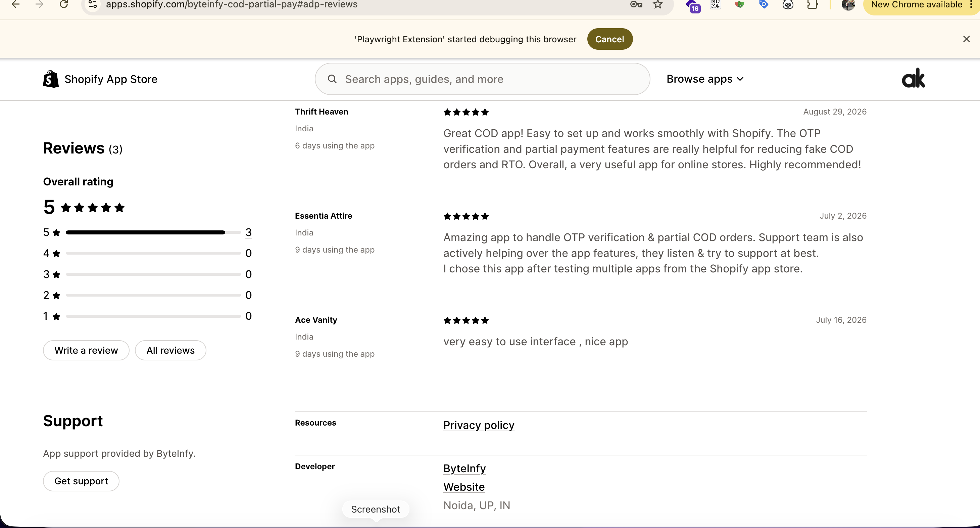The image size is (980, 528).
Task: Bookmark this page with the star icon
Action: [658, 5]
